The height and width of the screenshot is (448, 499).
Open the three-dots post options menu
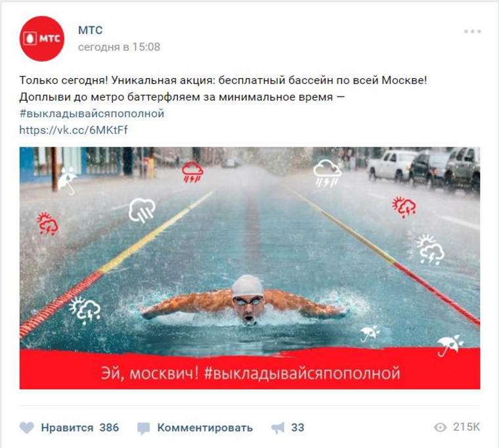(x=472, y=32)
